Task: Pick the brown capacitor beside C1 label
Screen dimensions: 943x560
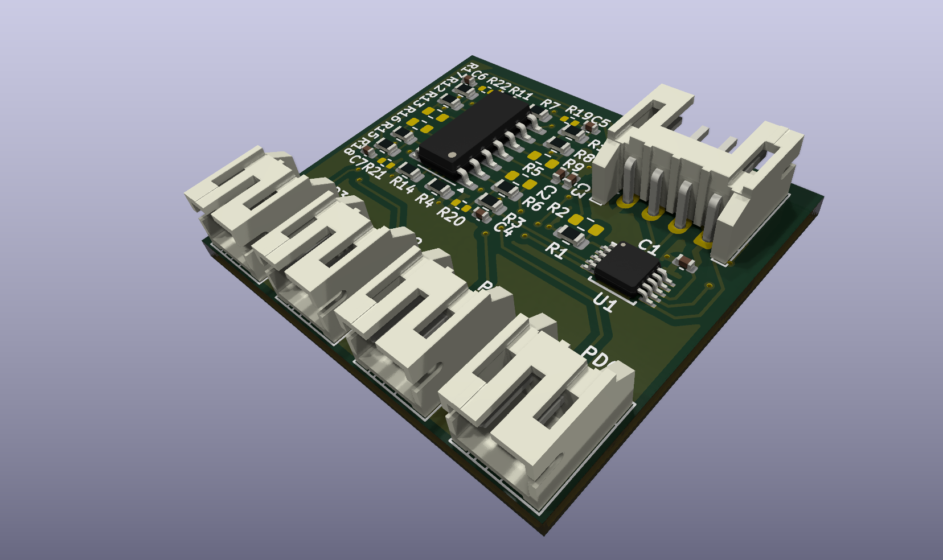Action: tap(684, 262)
